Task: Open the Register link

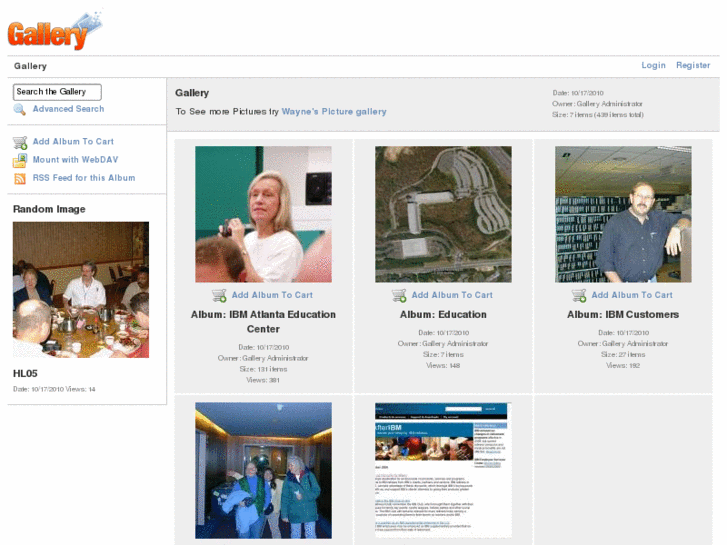Action: pyautogui.click(x=693, y=65)
